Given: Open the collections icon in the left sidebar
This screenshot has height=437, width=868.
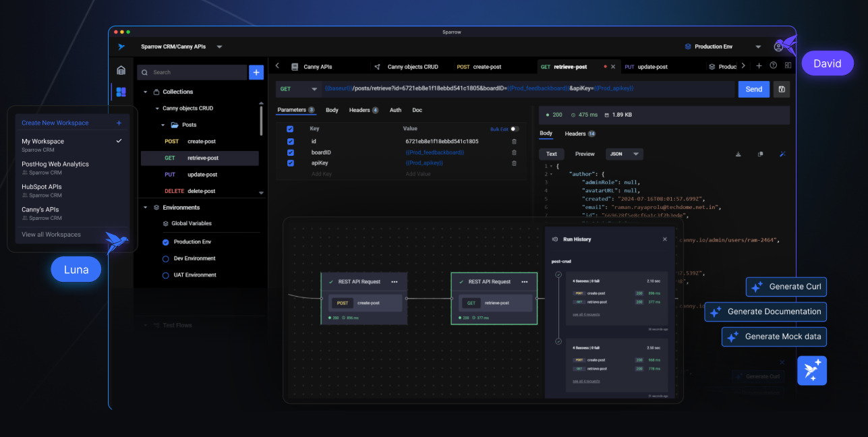Looking at the screenshot, I should (121, 92).
